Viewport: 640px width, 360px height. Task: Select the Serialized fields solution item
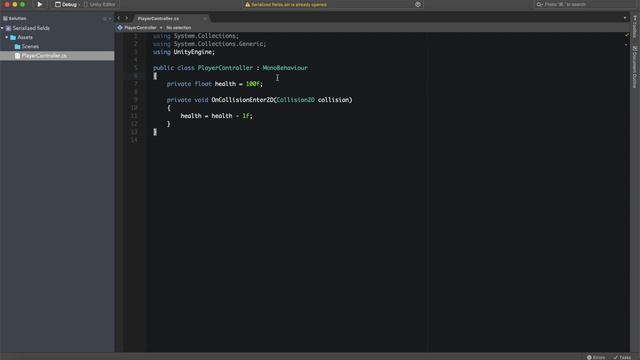(x=31, y=28)
